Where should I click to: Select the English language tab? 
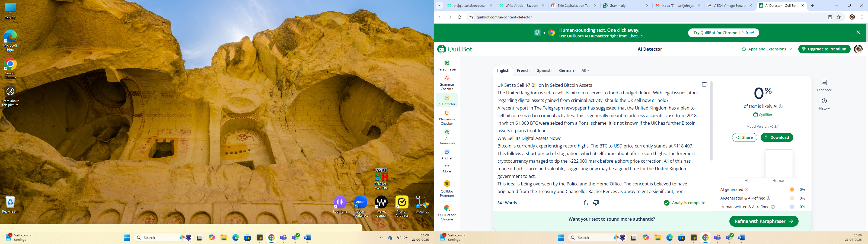click(502, 70)
